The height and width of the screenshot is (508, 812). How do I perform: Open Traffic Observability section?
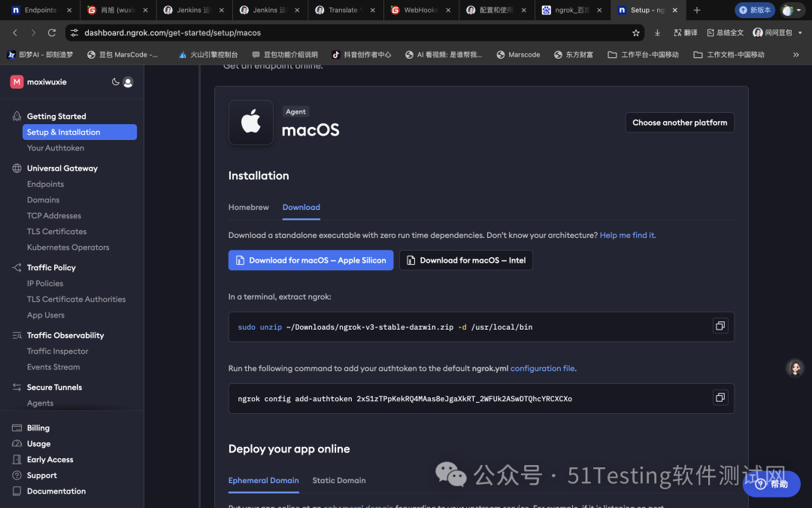[65, 336]
